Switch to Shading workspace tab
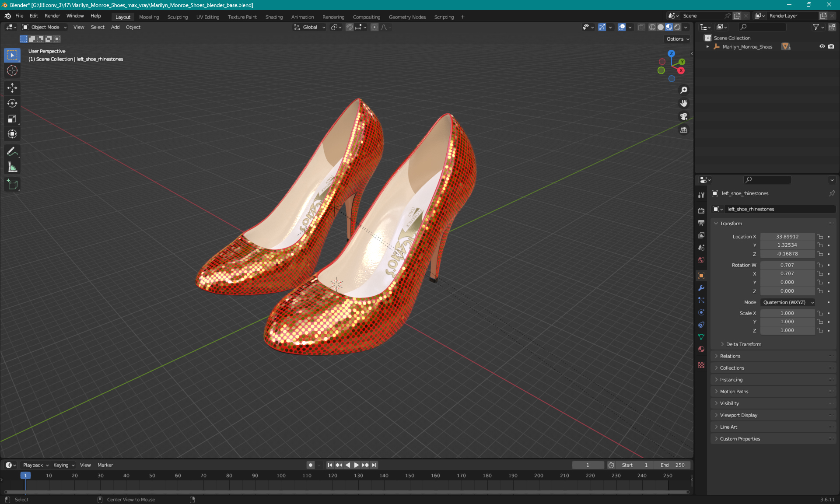The image size is (840, 504). tap(274, 17)
